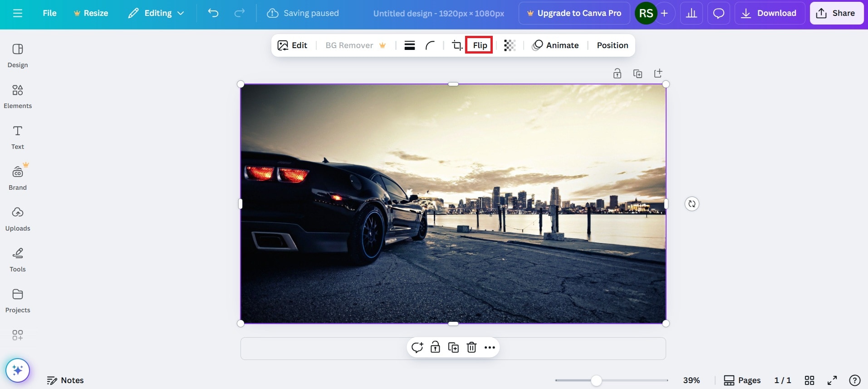Open the help question mark
The height and width of the screenshot is (389, 868).
(x=855, y=380)
